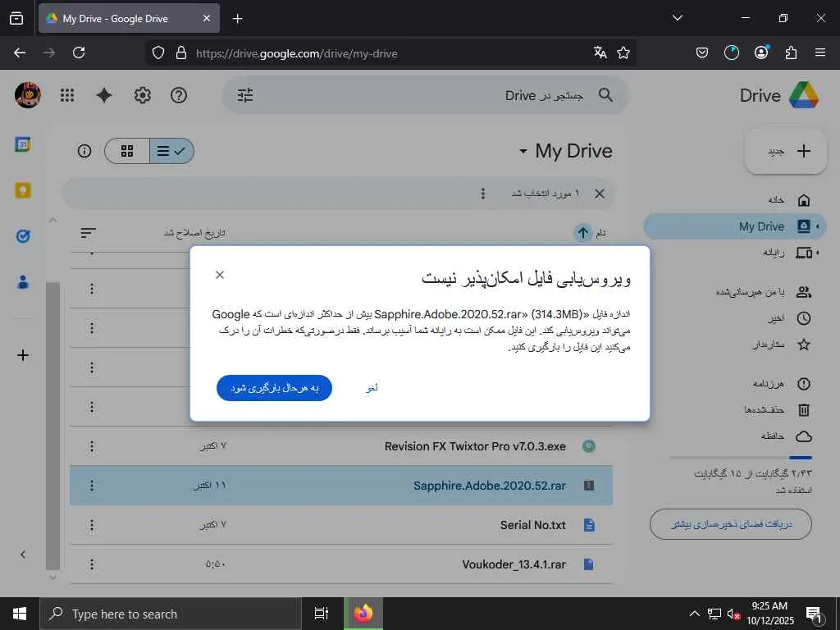Close the virus scan dialog with X
The width and height of the screenshot is (840, 630).
click(220, 275)
